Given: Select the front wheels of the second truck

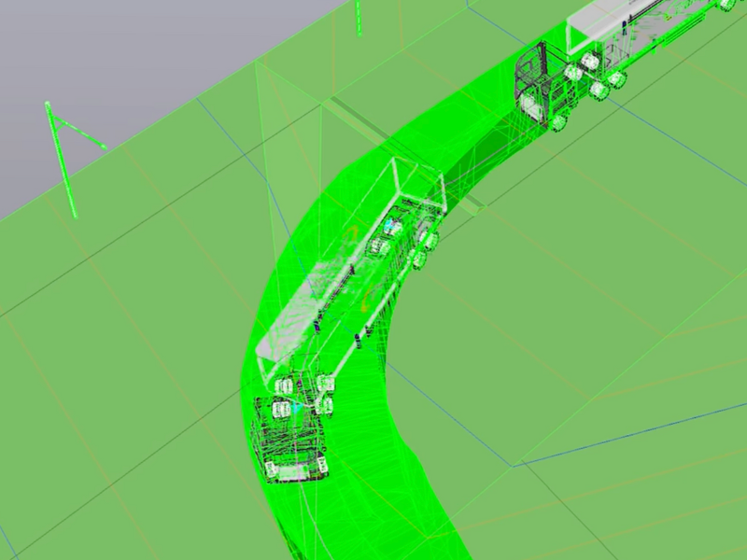Looking at the screenshot, I should coord(560,121).
